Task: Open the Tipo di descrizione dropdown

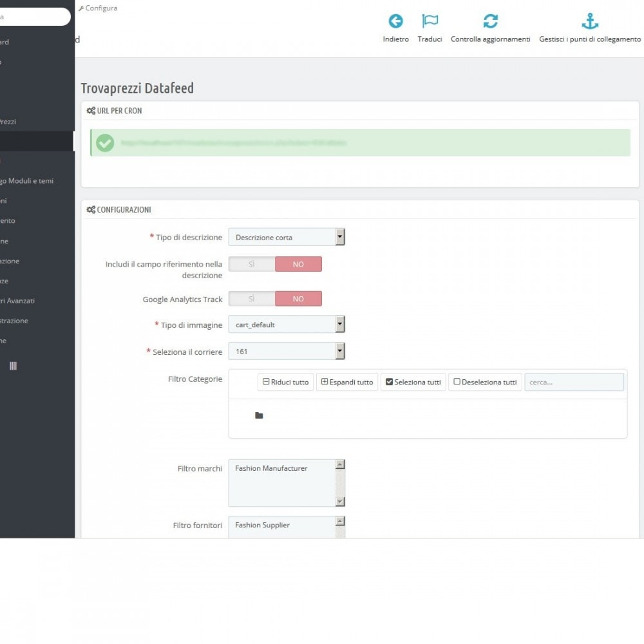Action: coord(287,237)
